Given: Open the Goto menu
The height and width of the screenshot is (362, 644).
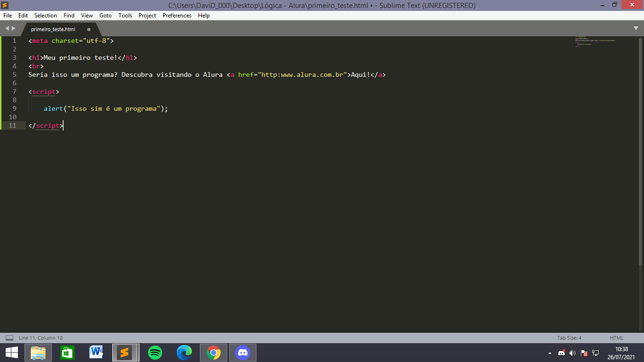Looking at the screenshot, I should click(106, 16).
